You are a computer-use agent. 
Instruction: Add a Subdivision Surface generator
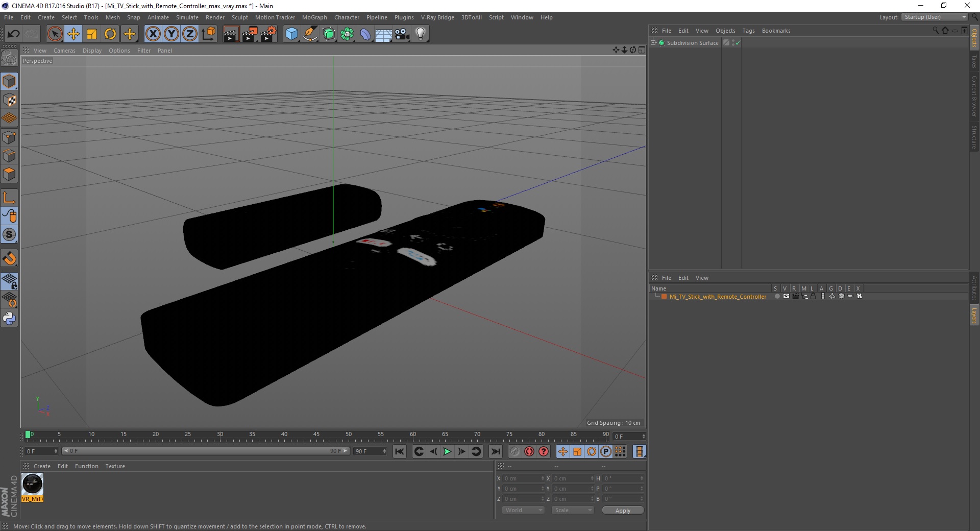click(329, 34)
